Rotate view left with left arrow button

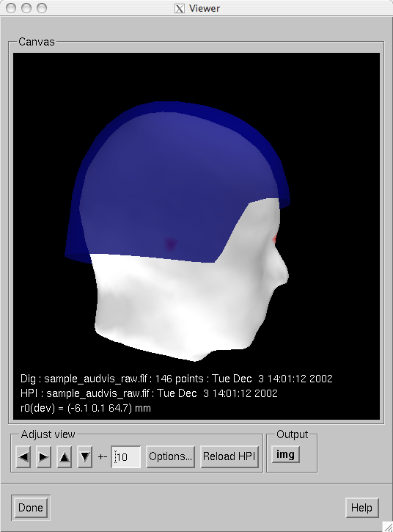(x=23, y=456)
